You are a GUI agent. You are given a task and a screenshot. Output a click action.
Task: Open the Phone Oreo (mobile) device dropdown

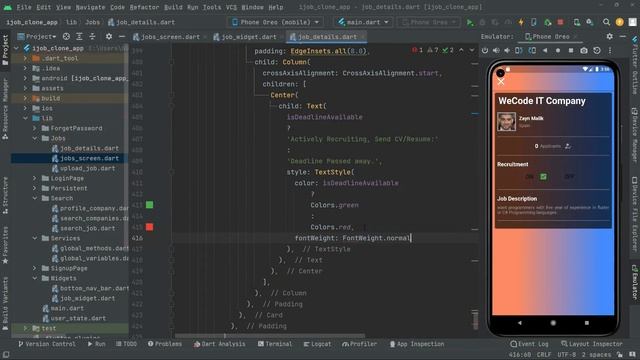click(276, 22)
